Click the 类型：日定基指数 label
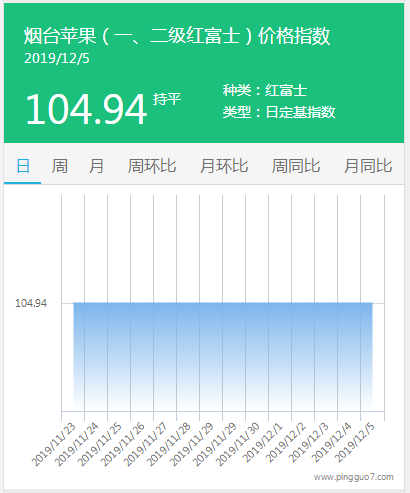 pos(279,112)
